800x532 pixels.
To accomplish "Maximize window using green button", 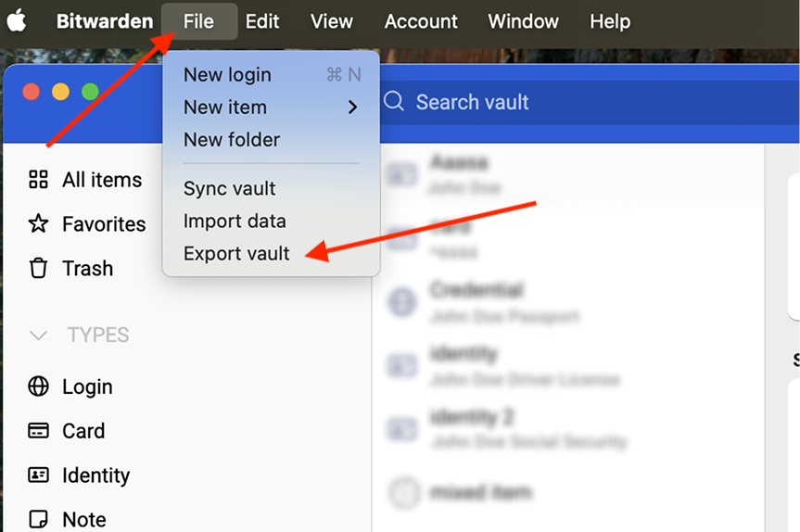I will pos(90,92).
